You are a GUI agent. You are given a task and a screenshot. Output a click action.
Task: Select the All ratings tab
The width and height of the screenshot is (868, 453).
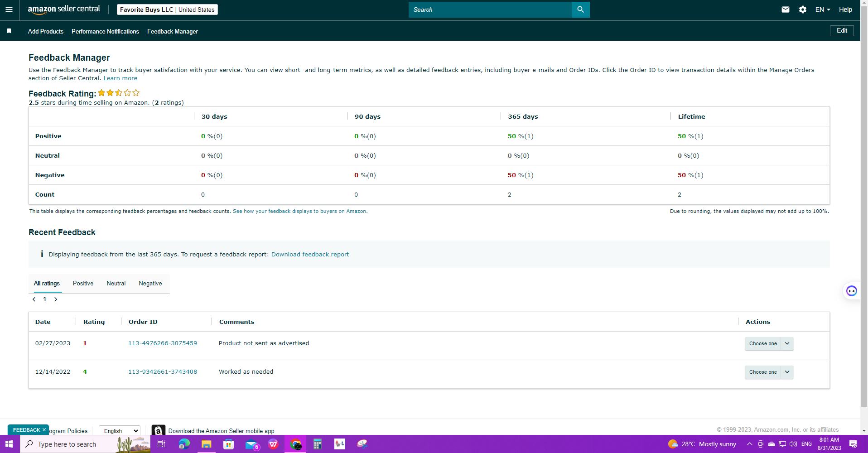(47, 283)
